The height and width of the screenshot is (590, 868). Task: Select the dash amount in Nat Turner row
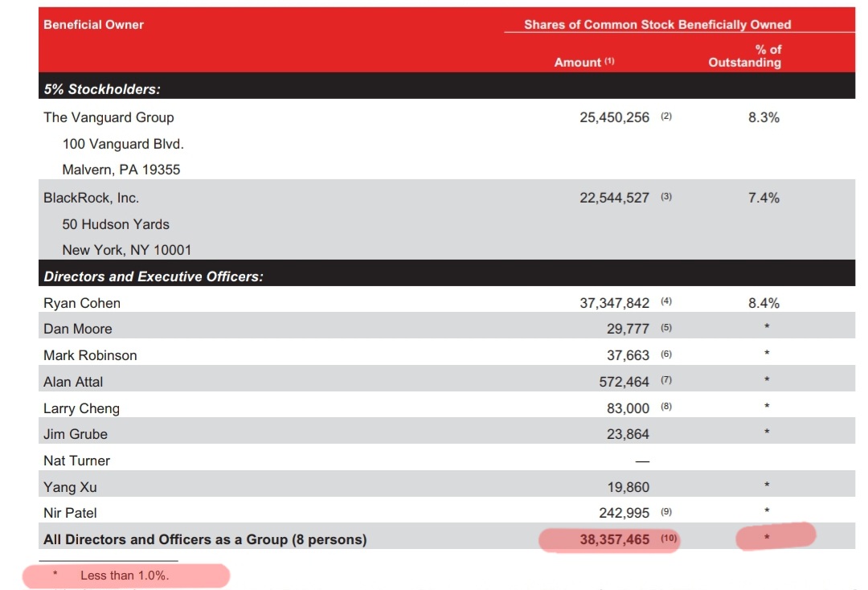642,461
